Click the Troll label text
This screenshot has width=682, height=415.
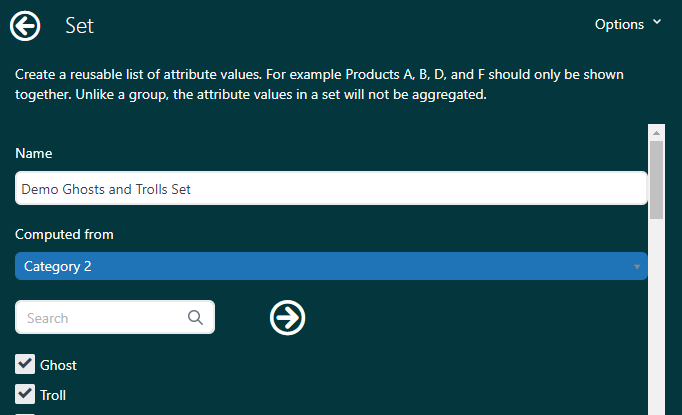(53, 395)
